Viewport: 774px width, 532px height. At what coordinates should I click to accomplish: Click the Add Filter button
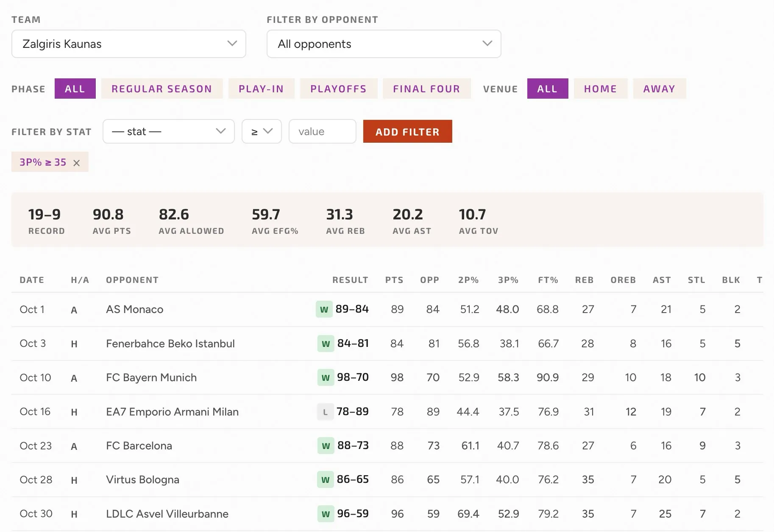coord(407,131)
